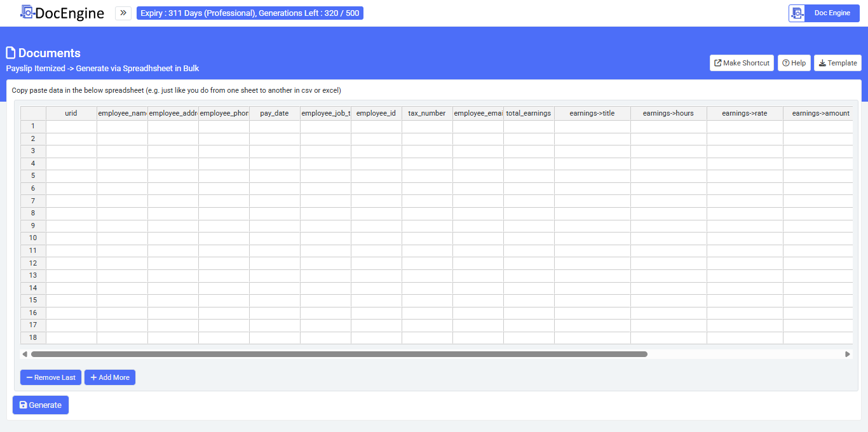This screenshot has height=432, width=868.
Task: Open the Doc Engine profile button
Action: 824,13
